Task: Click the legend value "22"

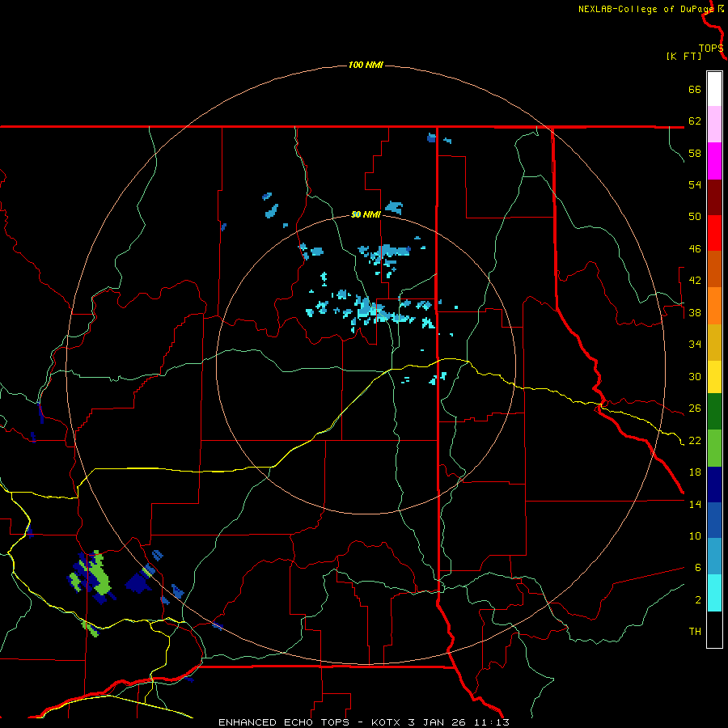Action: pos(695,441)
